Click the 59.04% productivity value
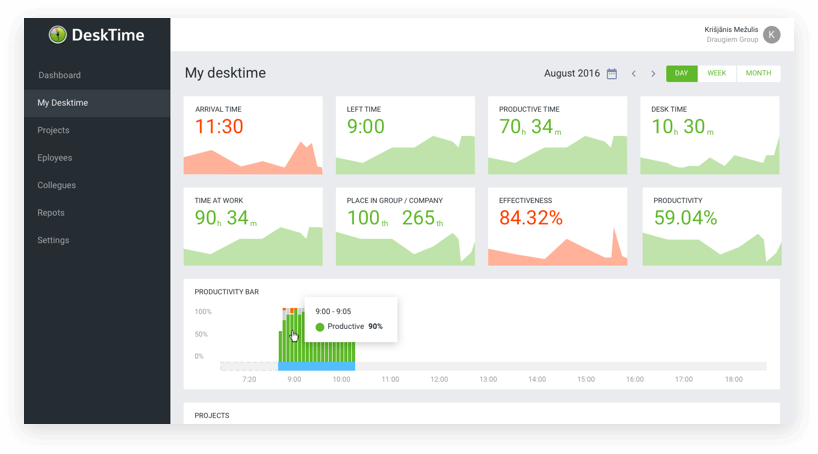This screenshot has height=454, width=818. click(x=685, y=218)
